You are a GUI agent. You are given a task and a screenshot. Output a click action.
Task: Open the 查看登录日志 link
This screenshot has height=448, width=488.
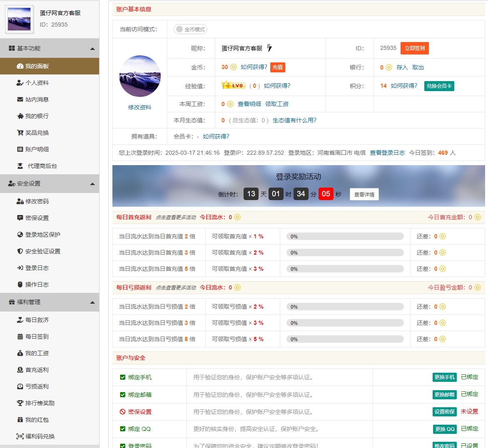click(x=387, y=153)
